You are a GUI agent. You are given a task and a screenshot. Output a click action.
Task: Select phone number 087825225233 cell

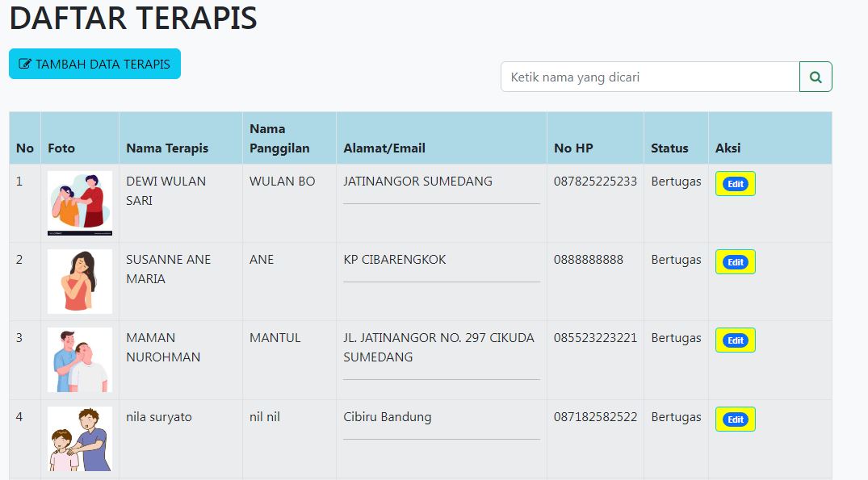point(595,182)
